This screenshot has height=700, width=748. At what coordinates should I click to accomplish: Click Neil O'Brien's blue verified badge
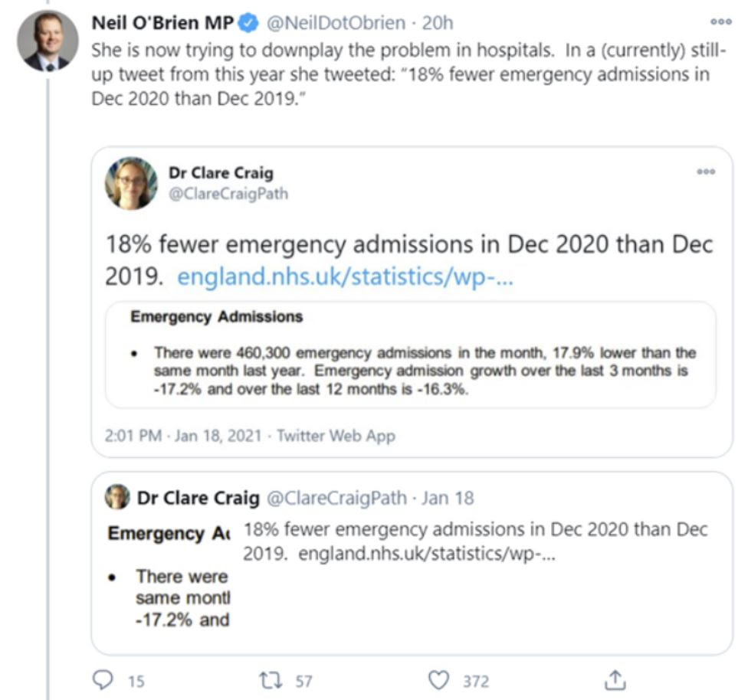coord(248,23)
